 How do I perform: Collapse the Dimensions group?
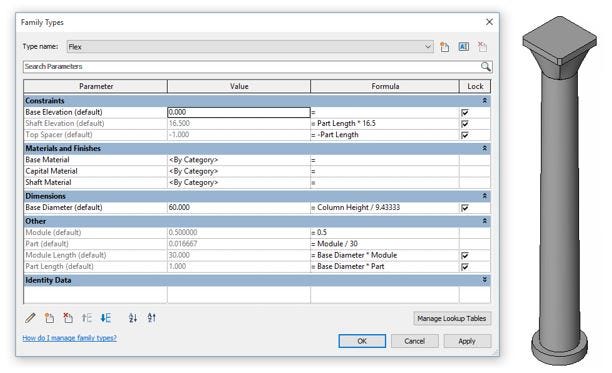click(x=484, y=196)
